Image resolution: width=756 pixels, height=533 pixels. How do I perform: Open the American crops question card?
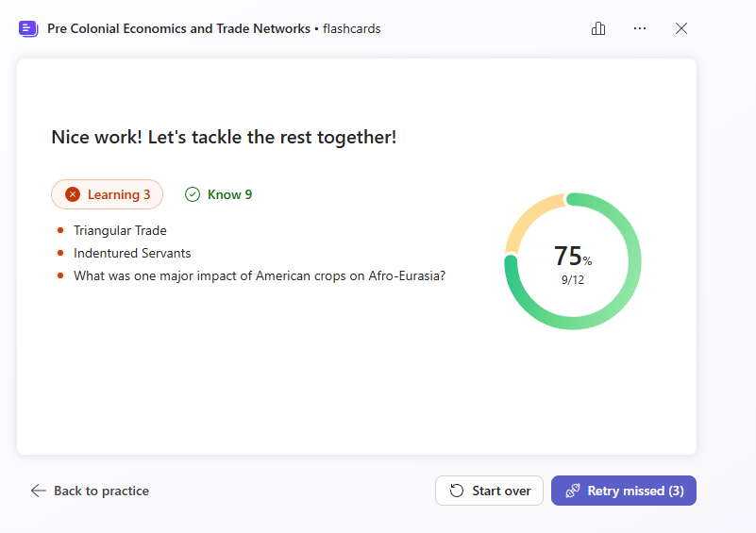[260, 276]
